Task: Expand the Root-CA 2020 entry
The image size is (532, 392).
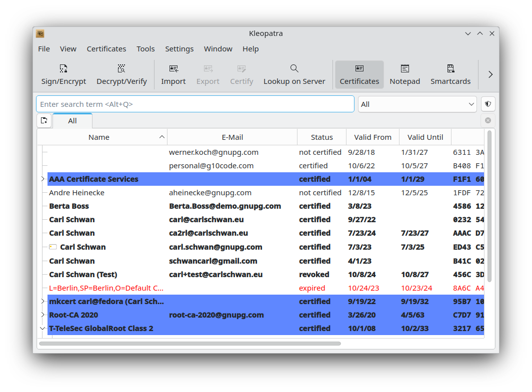Action: [x=42, y=315]
